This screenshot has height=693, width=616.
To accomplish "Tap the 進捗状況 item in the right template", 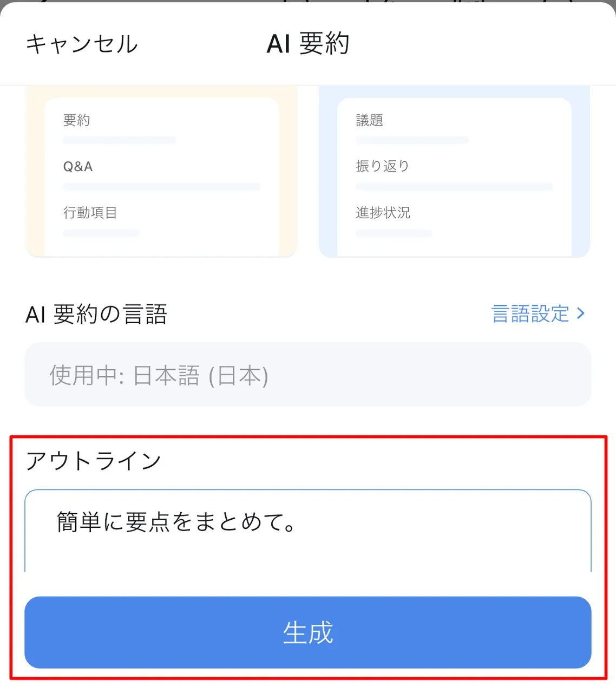I will [x=383, y=212].
